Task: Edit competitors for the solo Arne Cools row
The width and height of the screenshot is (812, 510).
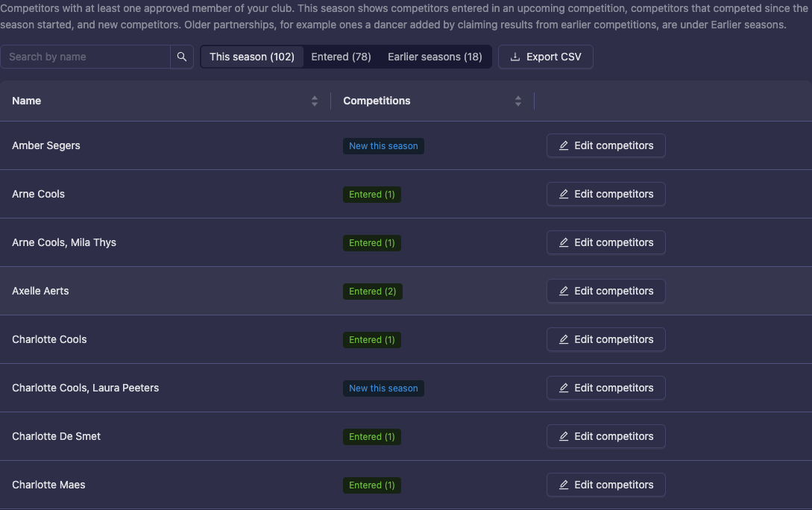Action: tap(606, 194)
